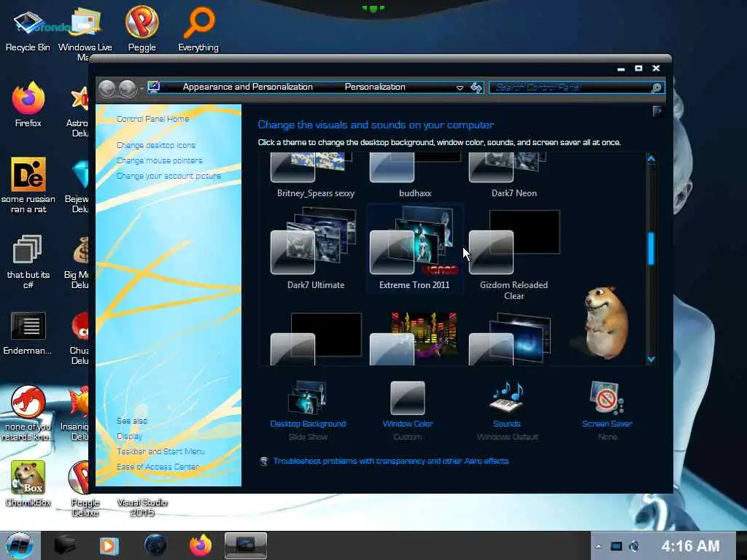The width and height of the screenshot is (747, 560).
Task: Open the Everything search desktop icon
Action: (198, 29)
